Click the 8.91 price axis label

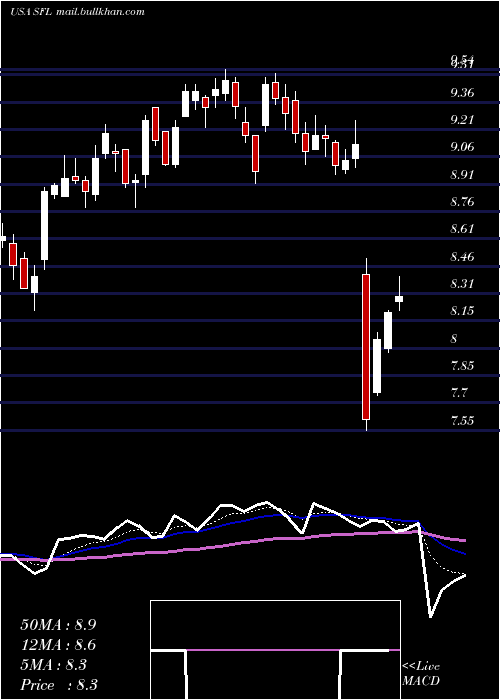pos(462,175)
